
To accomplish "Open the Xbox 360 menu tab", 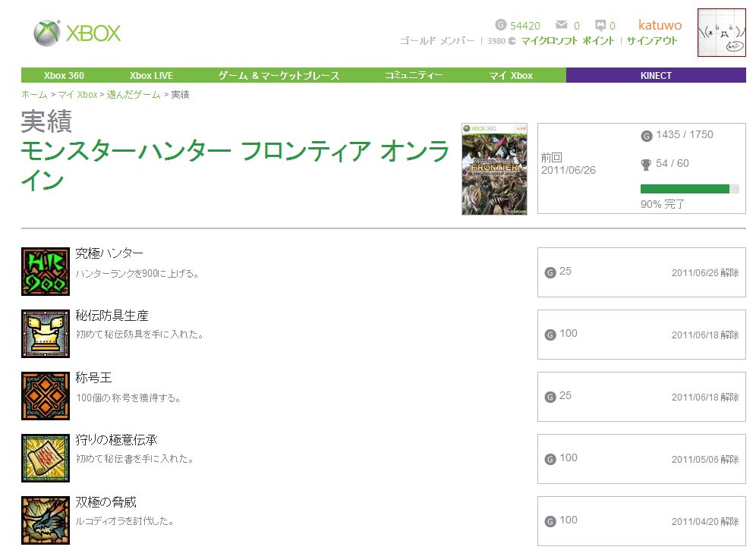I will point(64,76).
